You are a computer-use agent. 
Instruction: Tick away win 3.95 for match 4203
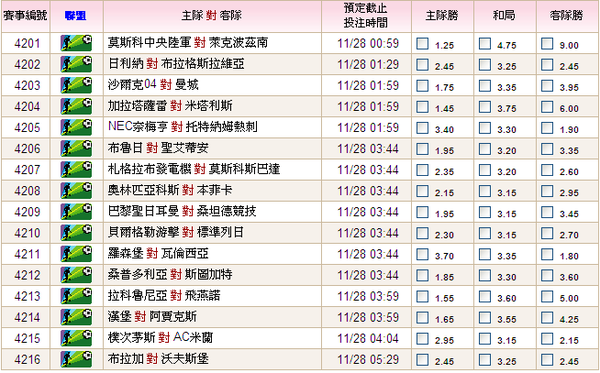point(547,86)
